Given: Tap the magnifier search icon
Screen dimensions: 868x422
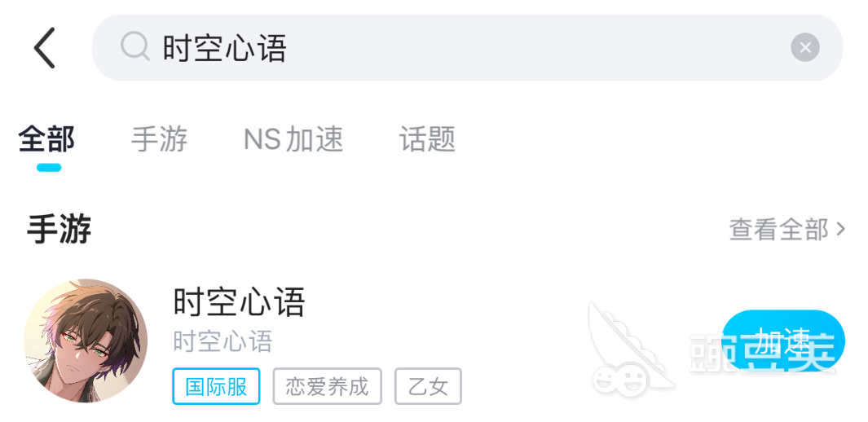Looking at the screenshot, I should pyautogui.click(x=135, y=46).
